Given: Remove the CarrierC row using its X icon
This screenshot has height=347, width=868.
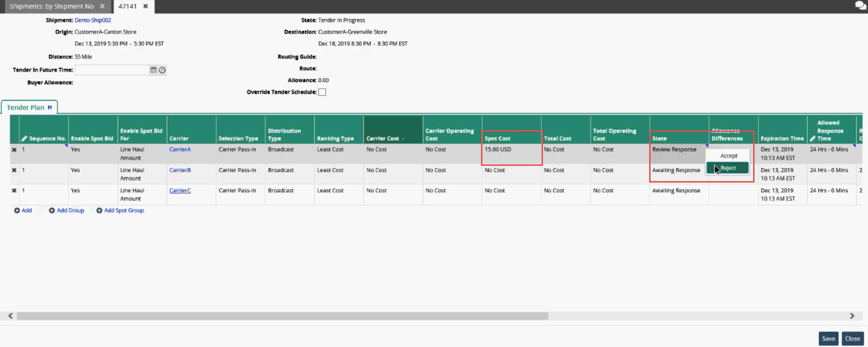Looking at the screenshot, I should 14,191.
